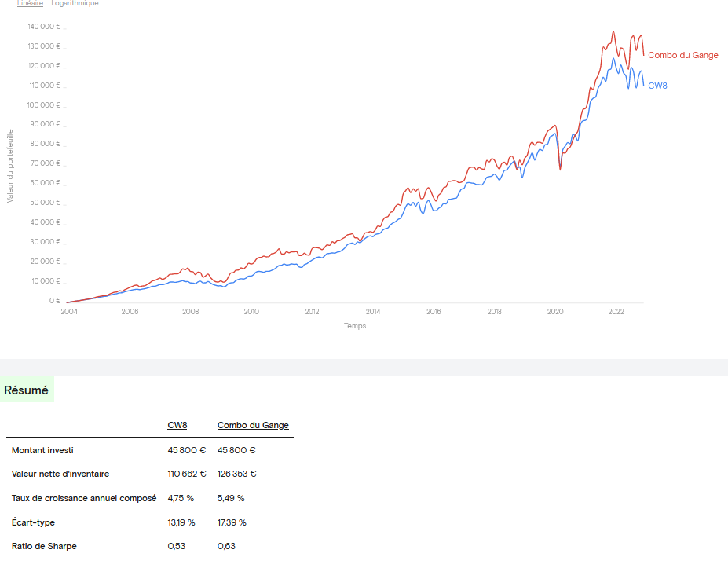Click the 140 000 € y-axis label
Screen dimensions: 728x564
coord(44,27)
